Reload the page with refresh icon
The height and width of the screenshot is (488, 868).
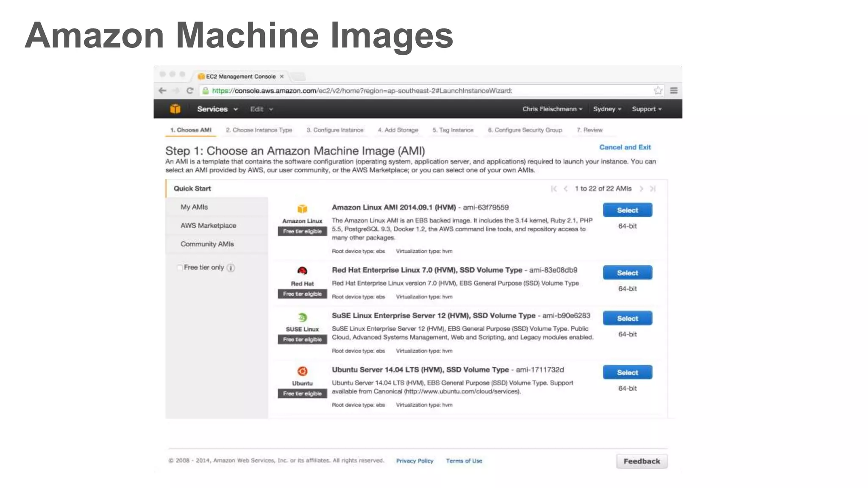[190, 91]
